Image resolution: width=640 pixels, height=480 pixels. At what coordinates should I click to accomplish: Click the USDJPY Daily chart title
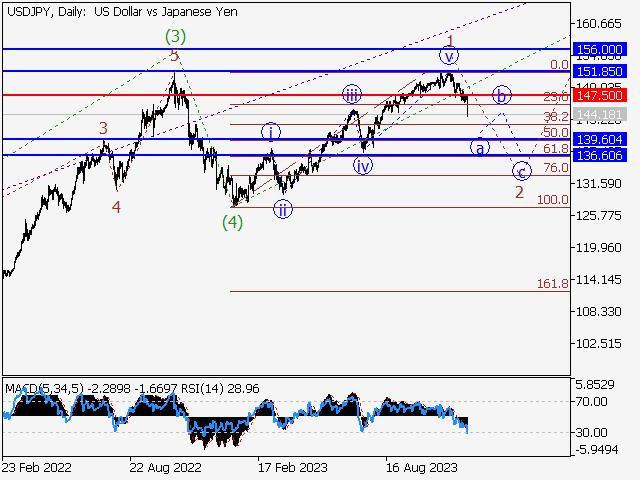click(122, 12)
